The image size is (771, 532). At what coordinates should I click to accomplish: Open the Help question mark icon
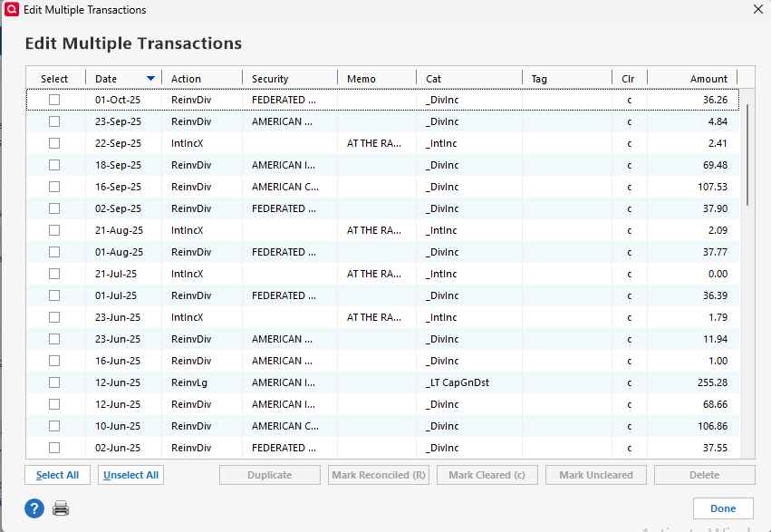(34, 508)
